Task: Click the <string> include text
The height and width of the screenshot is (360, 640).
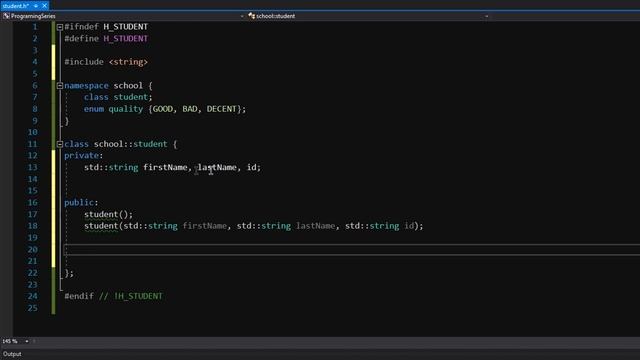Action: tap(128, 62)
